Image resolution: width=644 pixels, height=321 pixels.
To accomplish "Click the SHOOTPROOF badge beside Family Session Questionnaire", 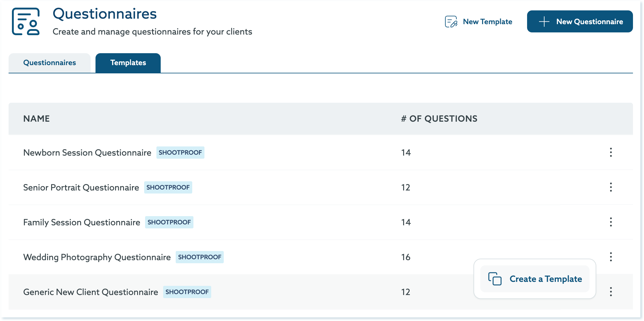I will tap(169, 222).
